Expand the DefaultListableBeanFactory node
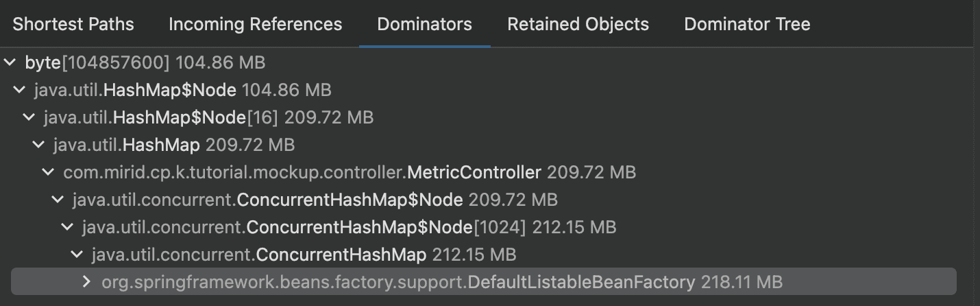The height and width of the screenshot is (306, 980). coord(86,282)
